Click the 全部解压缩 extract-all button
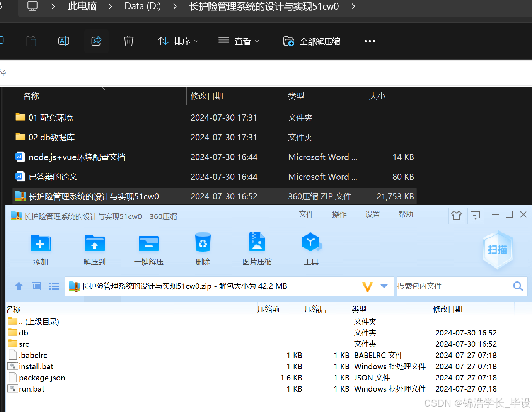The height and width of the screenshot is (412, 532). (x=312, y=41)
